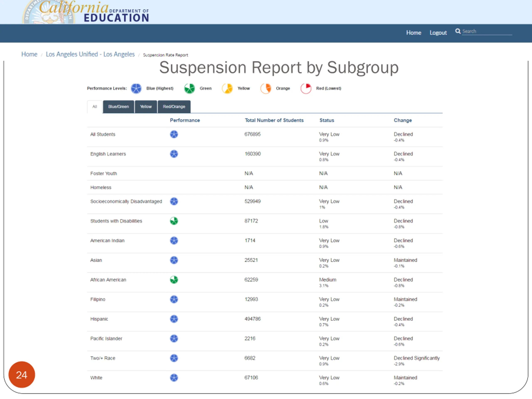Click the Green legend performance icon
The image size is (532, 399).
tap(189, 89)
